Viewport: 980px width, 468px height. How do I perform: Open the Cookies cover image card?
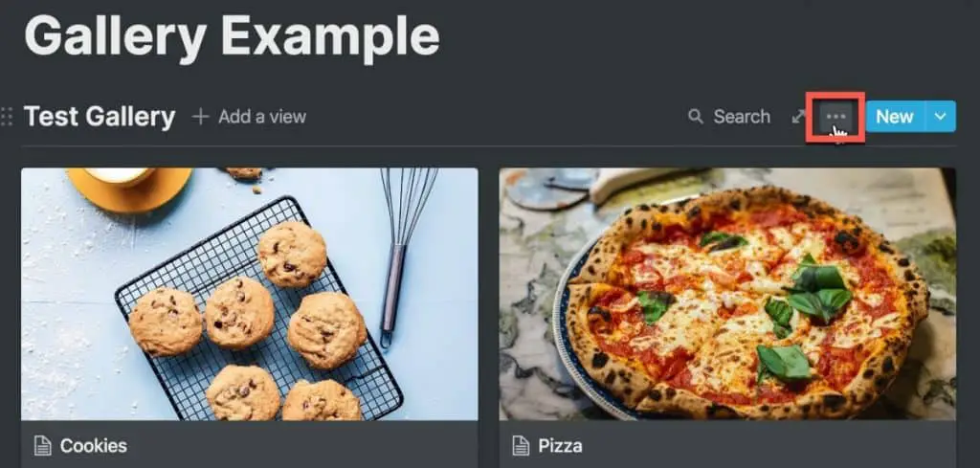coord(250,295)
